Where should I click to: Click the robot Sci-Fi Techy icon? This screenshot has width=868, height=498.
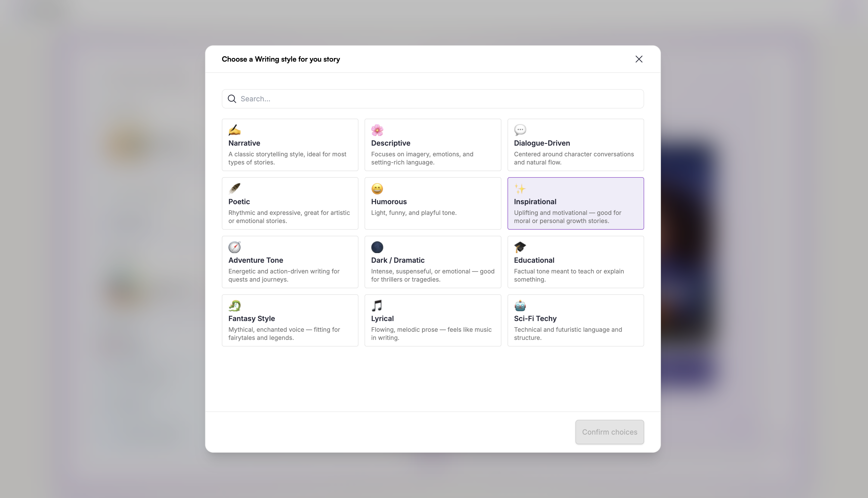coord(520,306)
